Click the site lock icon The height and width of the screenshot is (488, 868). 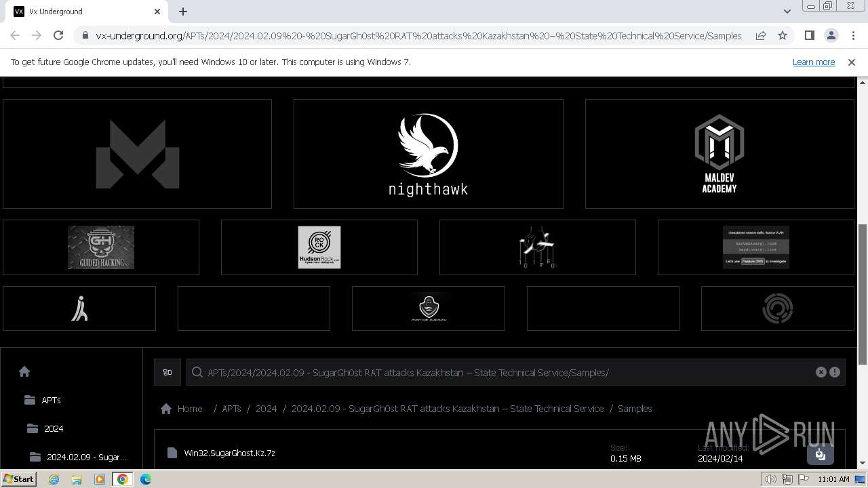tap(85, 35)
